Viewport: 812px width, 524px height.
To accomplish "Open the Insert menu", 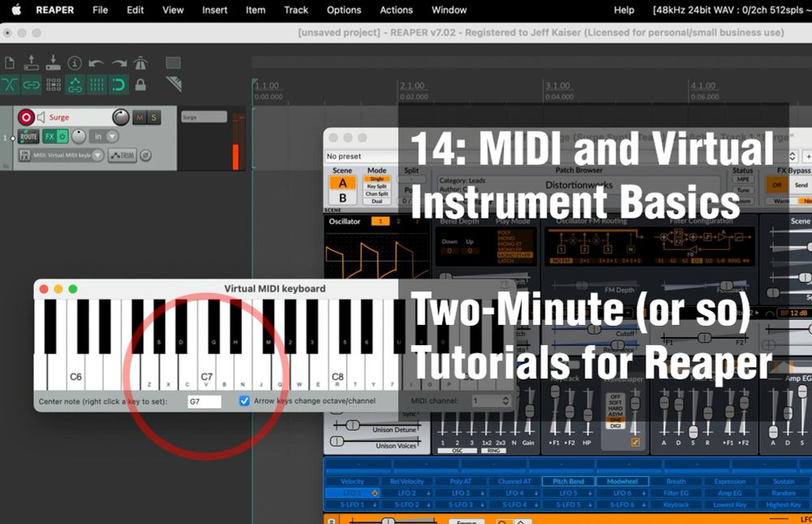I will coord(214,10).
